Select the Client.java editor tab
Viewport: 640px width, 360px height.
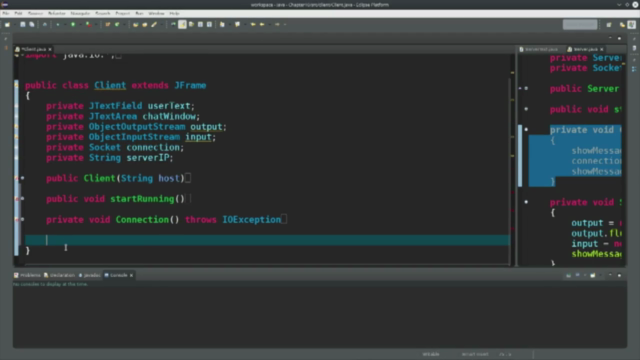pyautogui.click(x=33, y=49)
